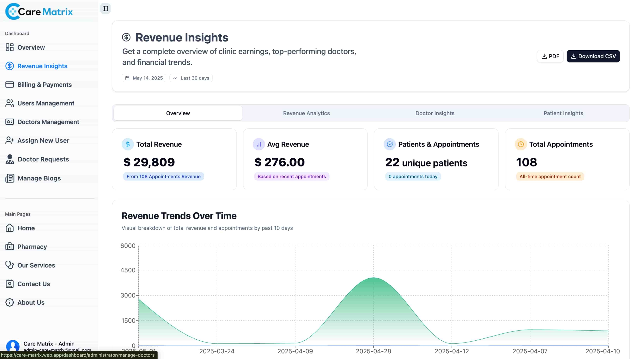Click 'Based on recent appointments' label
Screen dimensions: 644x359
click(x=291, y=176)
